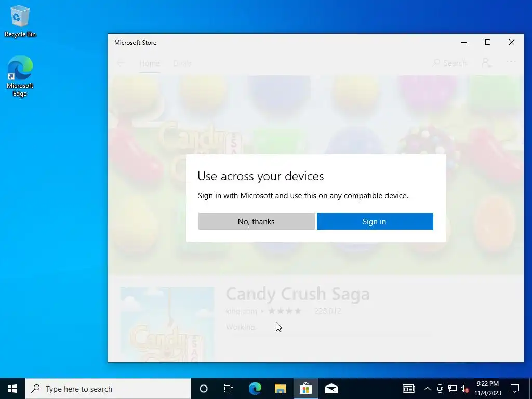Maximize the Microsoft Store window
Screen dimensions: 532x399
(x=488, y=42)
